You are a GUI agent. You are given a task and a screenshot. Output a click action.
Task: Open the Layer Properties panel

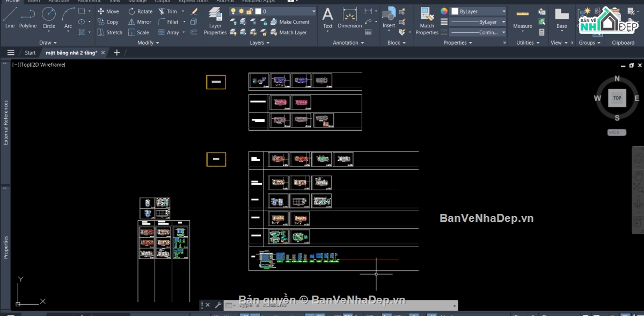coord(215,21)
